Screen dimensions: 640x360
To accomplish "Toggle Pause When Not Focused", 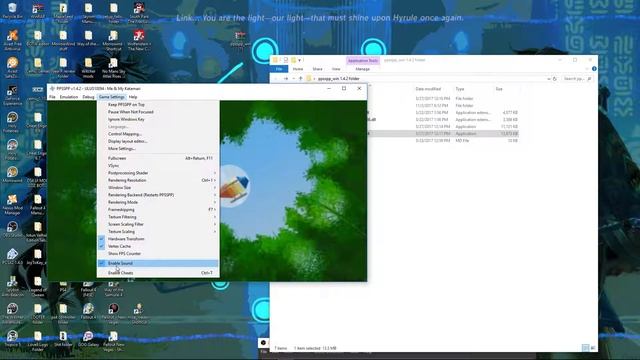I will 158,112.
